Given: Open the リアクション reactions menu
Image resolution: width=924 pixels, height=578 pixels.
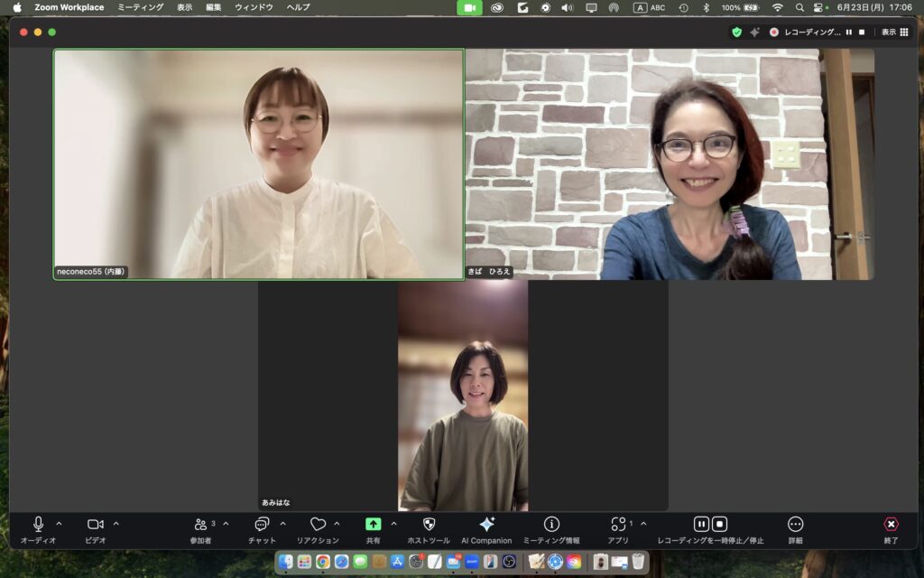Looking at the screenshot, I should point(318,525).
